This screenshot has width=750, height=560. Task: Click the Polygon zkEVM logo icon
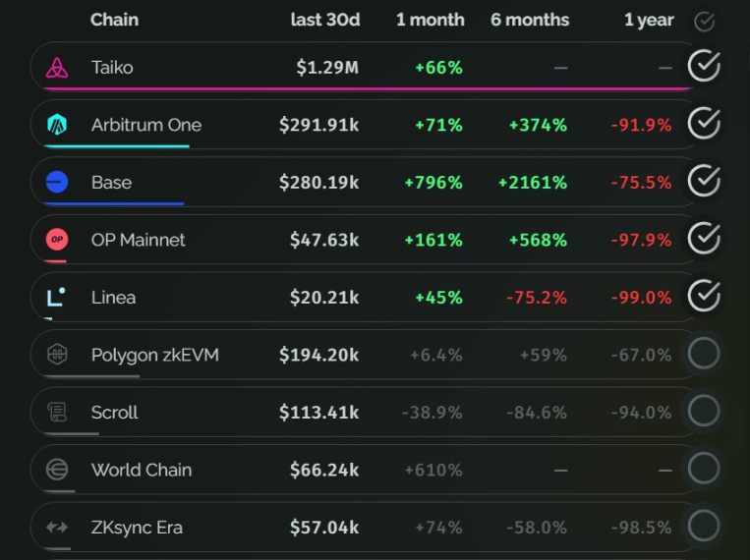57,355
